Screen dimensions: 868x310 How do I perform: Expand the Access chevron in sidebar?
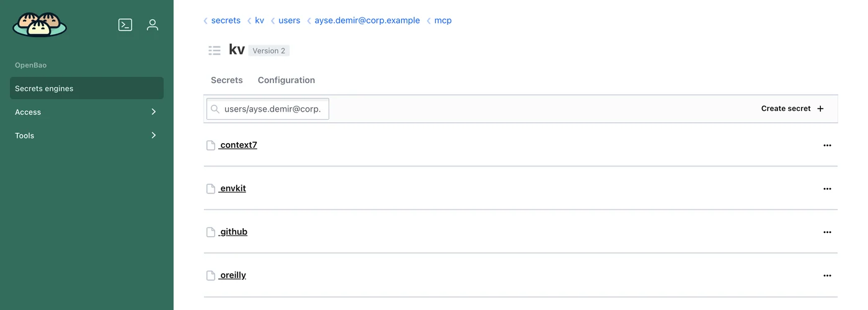pyautogui.click(x=154, y=112)
